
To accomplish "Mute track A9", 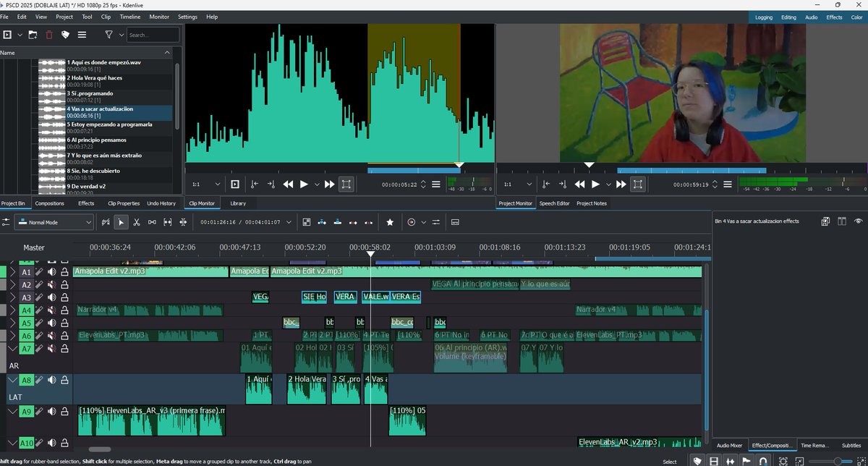I will [x=51, y=412].
